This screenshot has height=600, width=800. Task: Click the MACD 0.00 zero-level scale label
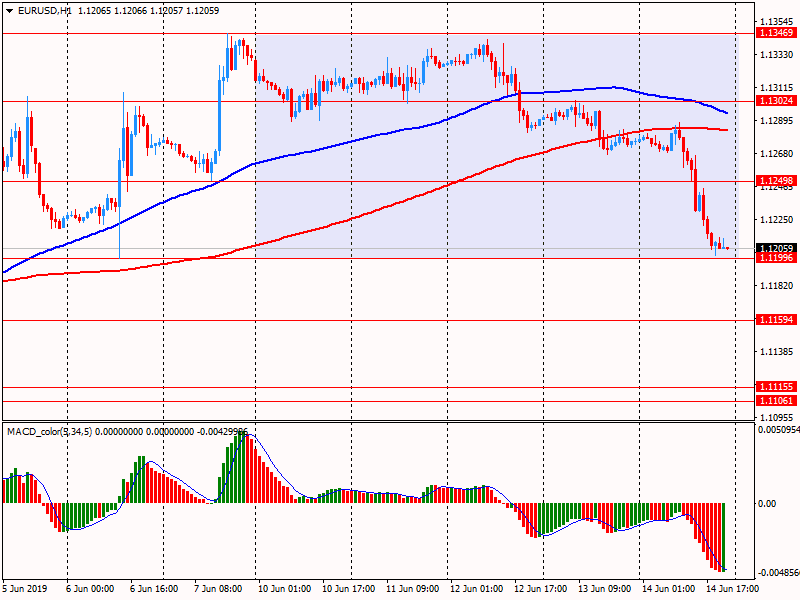click(x=767, y=504)
